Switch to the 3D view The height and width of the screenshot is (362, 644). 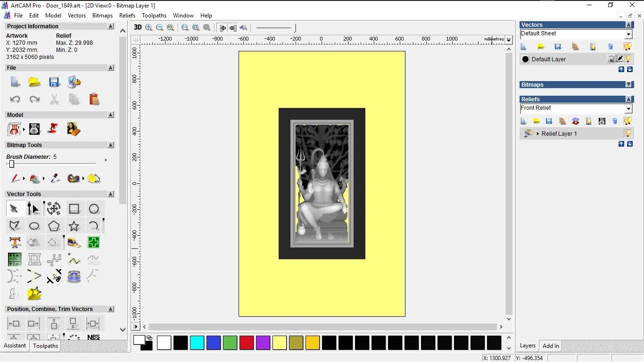click(138, 27)
